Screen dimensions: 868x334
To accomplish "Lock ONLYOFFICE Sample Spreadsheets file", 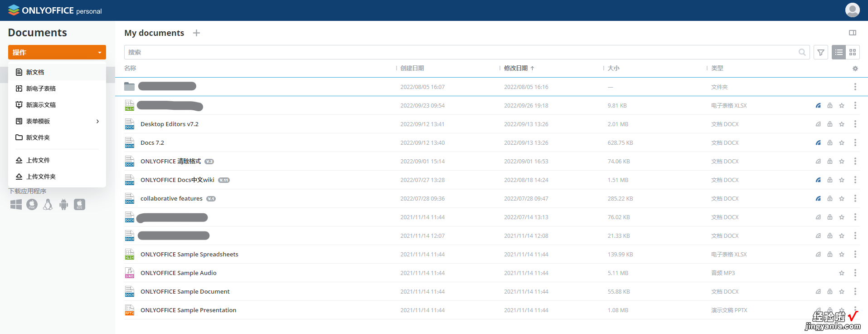I will coord(830,254).
